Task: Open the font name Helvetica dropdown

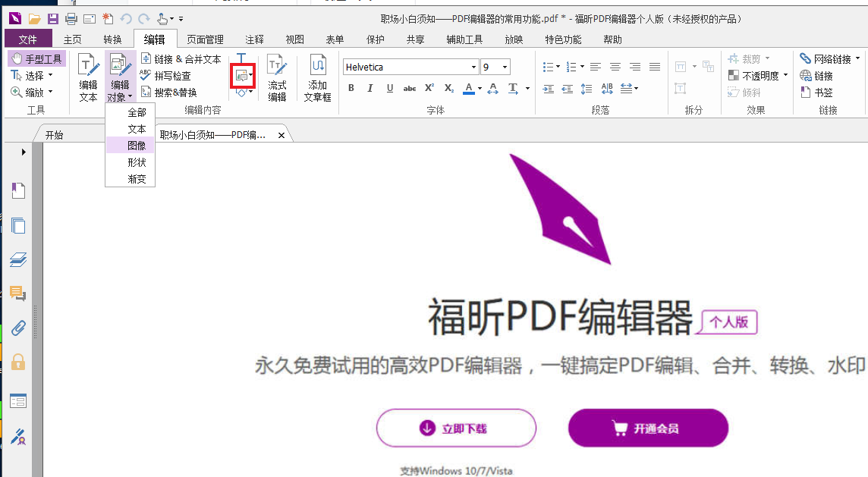Action: click(x=474, y=67)
